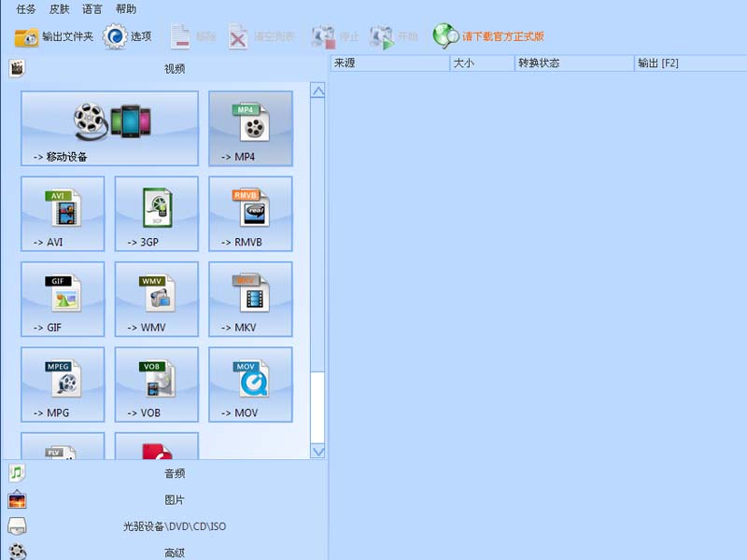Viewport: 747px width, 560px height.
Task: Select the MP4 conversion format
Action: click(x=249, y=128)
